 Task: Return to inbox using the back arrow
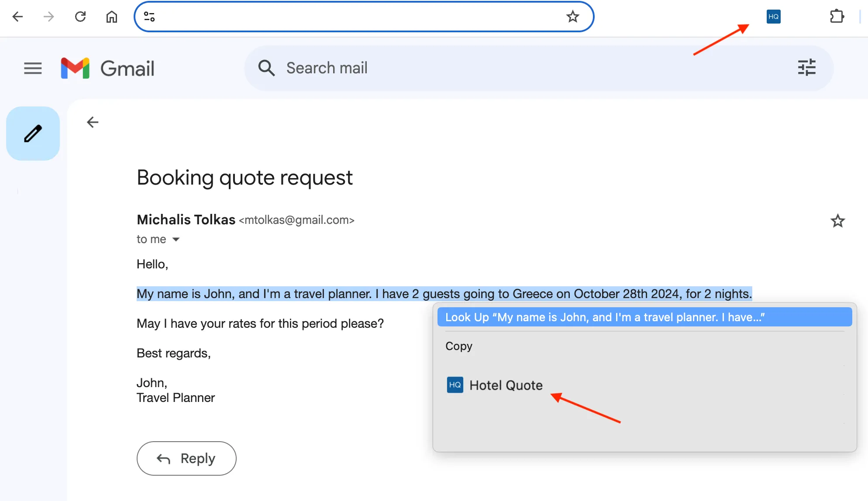point(92,122)
